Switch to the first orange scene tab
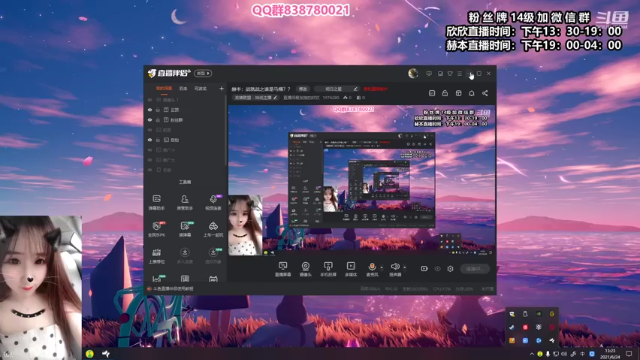 (x=164, y=88)
